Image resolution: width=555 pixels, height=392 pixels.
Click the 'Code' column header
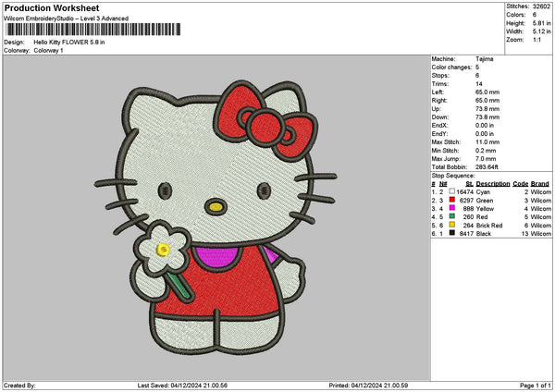520,184
